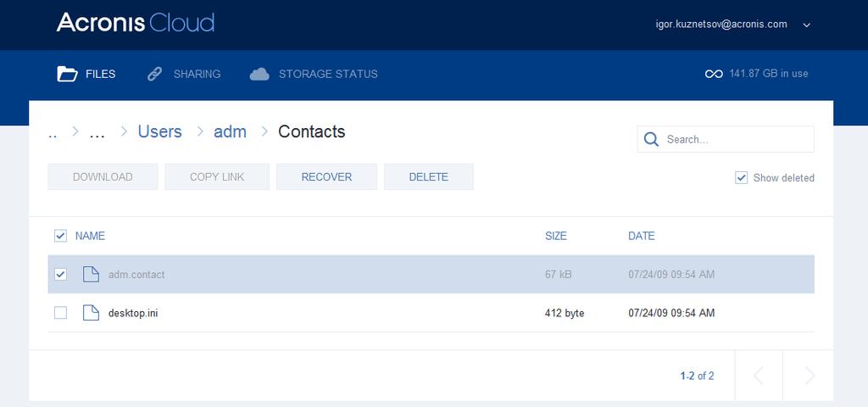Click the Sharing chain link icon
Screen dimensions: 868x407
pos(154,74)
